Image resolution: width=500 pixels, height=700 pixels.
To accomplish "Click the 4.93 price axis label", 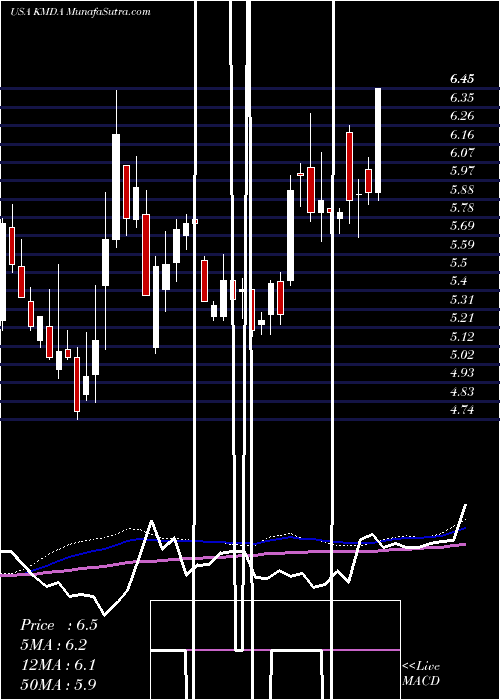I will (x=462, y=373).
